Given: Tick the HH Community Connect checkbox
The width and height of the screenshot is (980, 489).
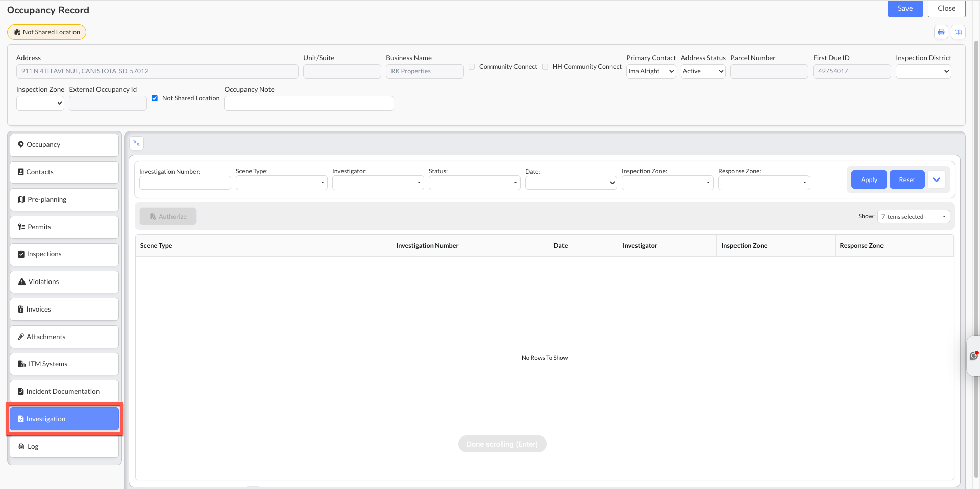Looking at the screenshot, I should pos(545,67).
